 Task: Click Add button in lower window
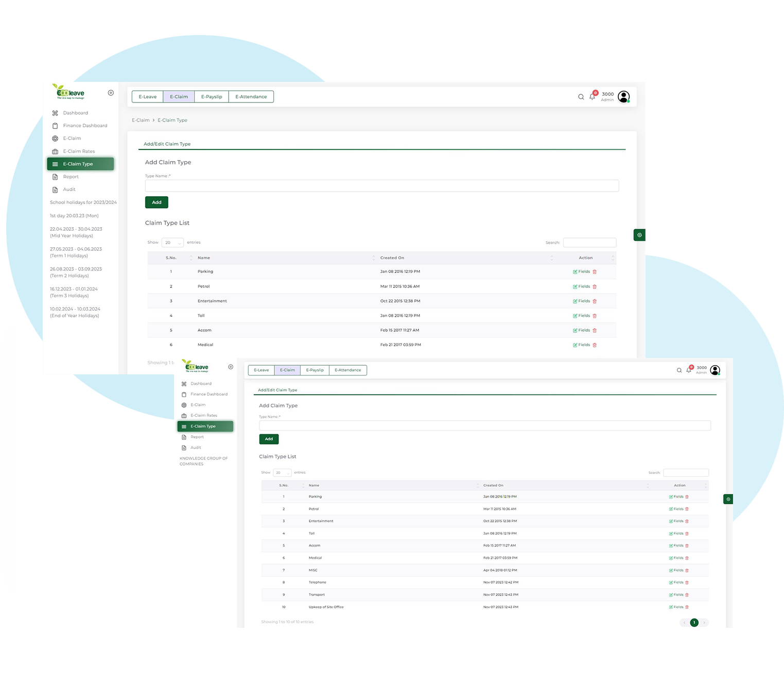point(269,439)
